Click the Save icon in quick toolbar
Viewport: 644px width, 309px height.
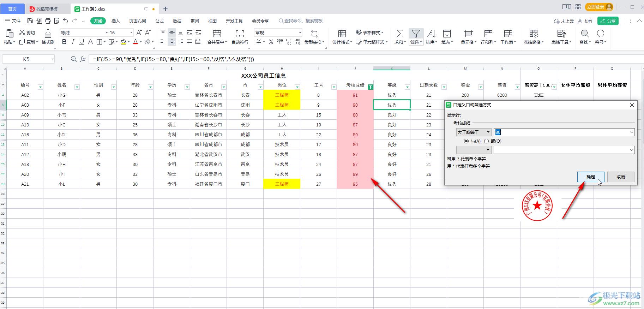click(30, 21)
